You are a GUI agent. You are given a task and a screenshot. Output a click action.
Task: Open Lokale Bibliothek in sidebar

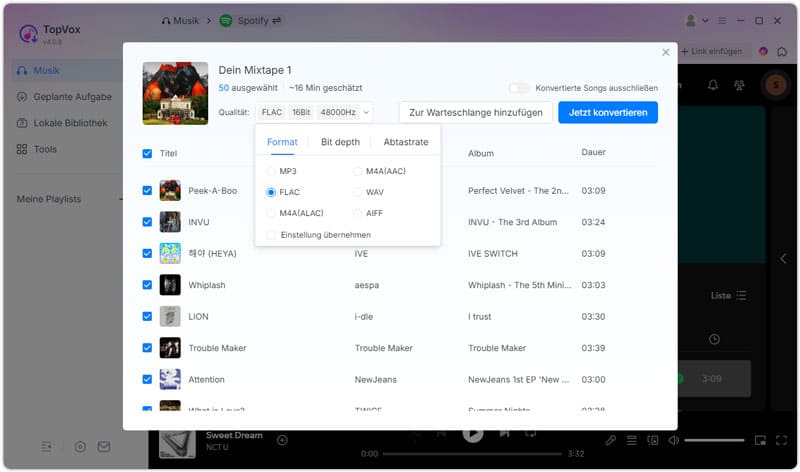pyautogui.click(x=62, y=123)
